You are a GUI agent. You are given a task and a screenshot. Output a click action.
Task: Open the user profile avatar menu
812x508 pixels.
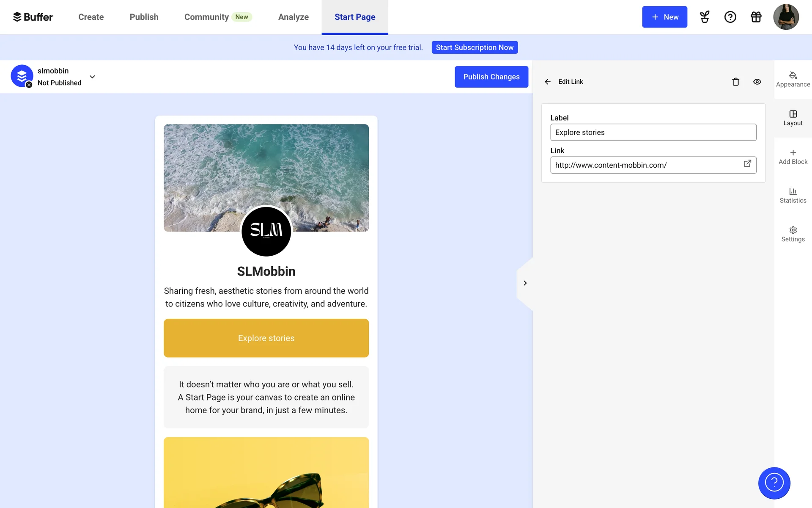click(x=785, y=17)
